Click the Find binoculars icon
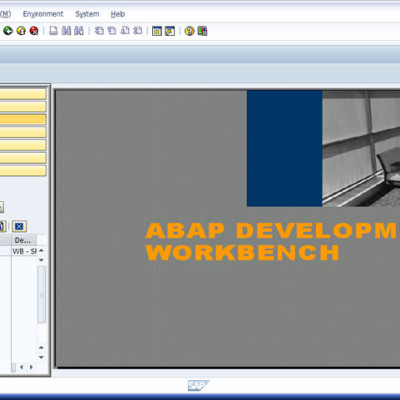Image resolution: width=400 pixels, height=400 pixels. pyautogui.click(x=66, y=31)
